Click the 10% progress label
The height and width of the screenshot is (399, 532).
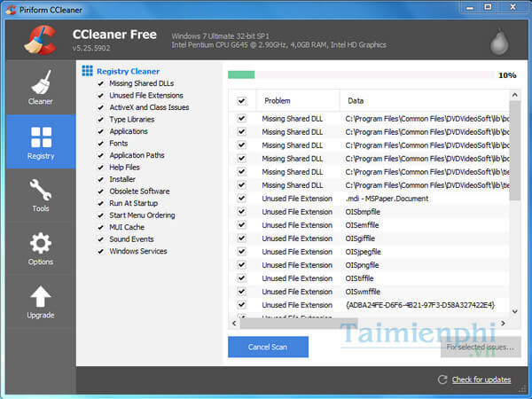(507, 75)
